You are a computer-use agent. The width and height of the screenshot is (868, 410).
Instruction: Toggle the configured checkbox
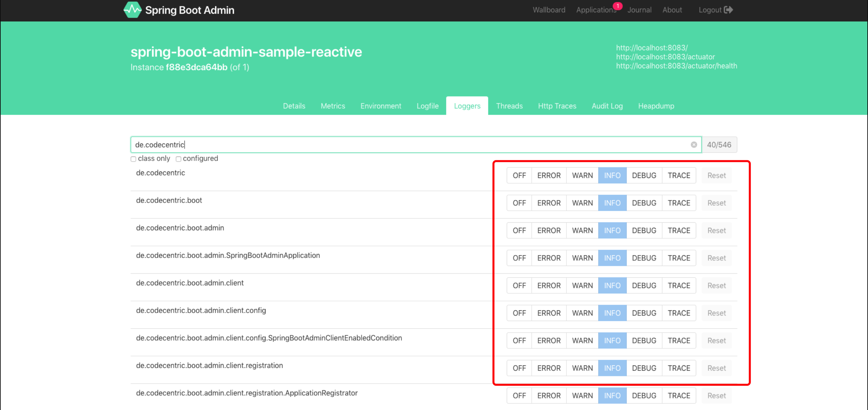coord(178,159)
